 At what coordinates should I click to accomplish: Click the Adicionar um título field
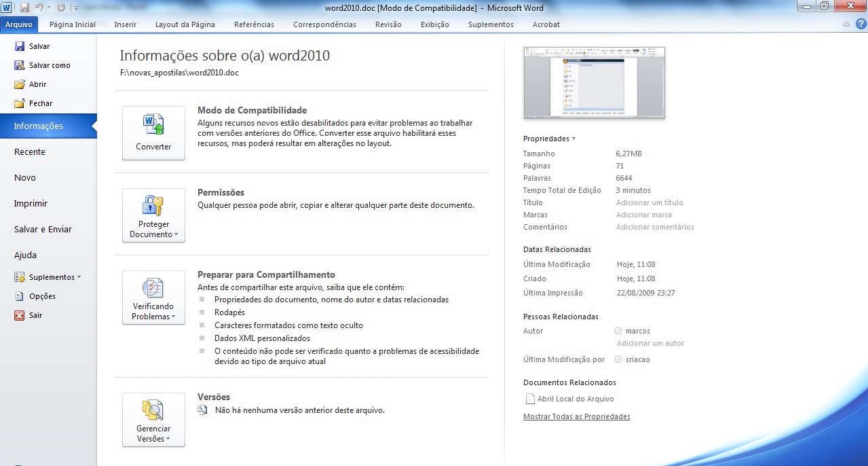[x=649, y=202]
